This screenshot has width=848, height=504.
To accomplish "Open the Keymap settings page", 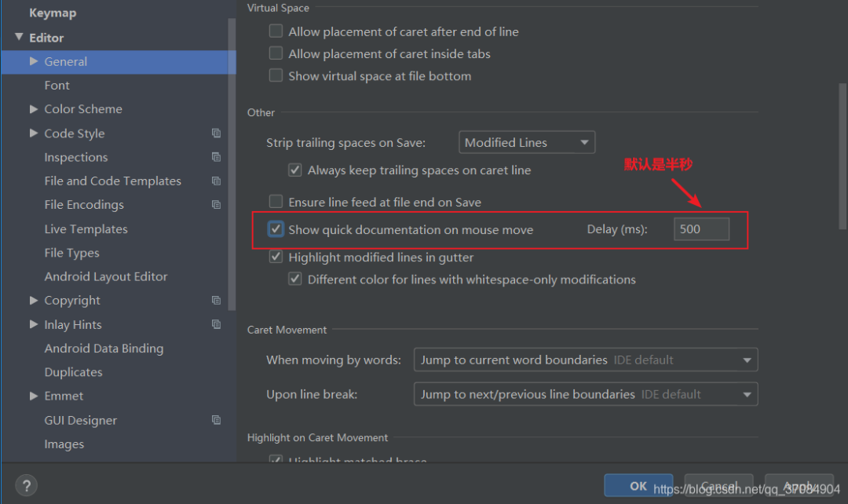I will (x=53, y=13).
